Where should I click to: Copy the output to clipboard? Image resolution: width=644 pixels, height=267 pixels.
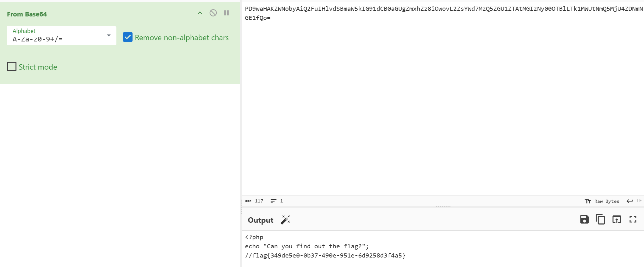click(x=600, y=219)
